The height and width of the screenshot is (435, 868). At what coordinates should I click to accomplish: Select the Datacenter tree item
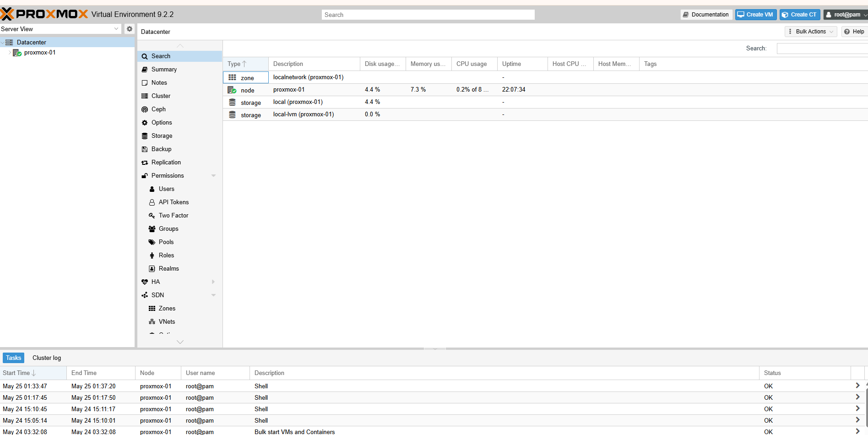pyautogui.click(x=67, y=43)
